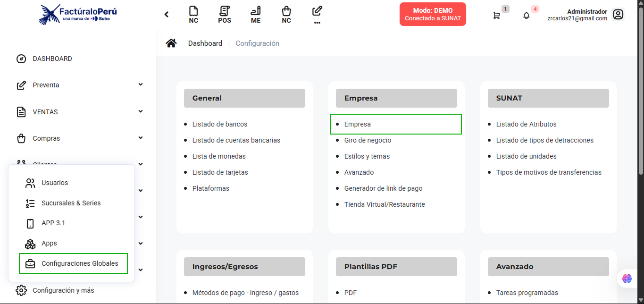Click the Administrador profile avatar icon
The width and height of the screenshot is (644, 304).
[x=618, y=14]
